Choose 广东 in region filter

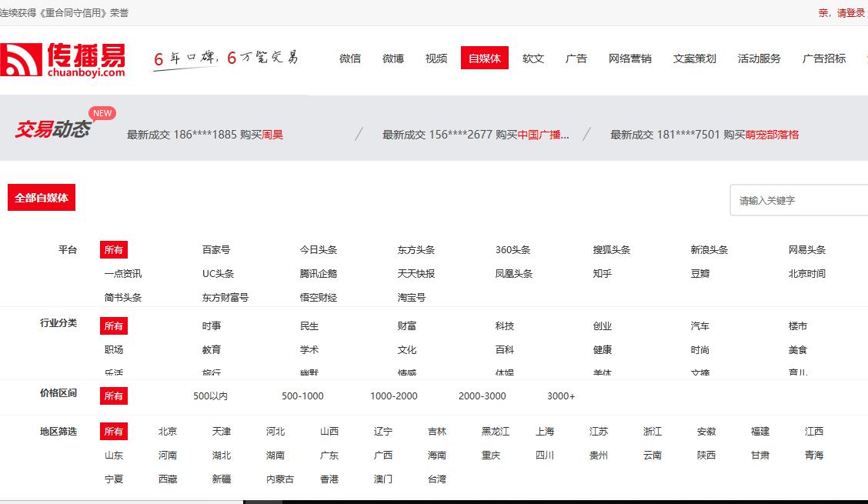(x=329, y=456)
